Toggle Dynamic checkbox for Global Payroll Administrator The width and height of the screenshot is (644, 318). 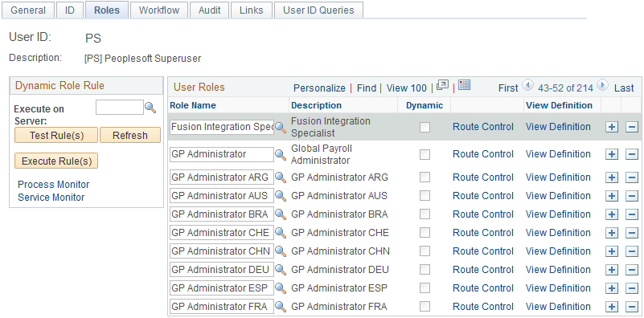click(x=425, y=155)
